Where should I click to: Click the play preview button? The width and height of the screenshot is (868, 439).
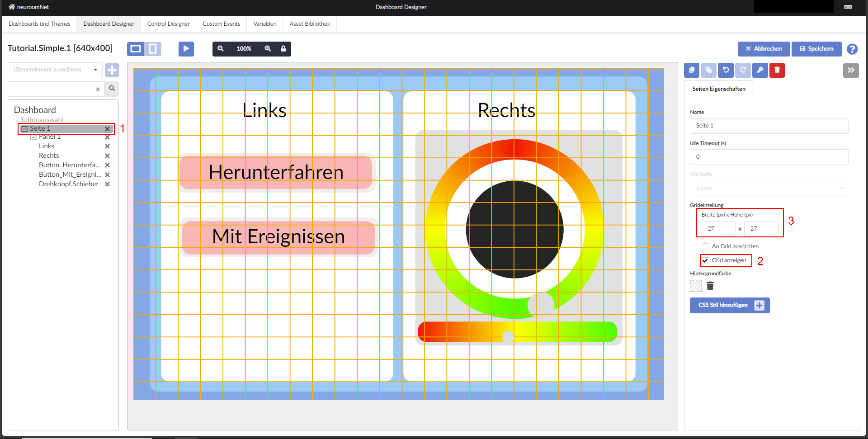tap(186, 49)
